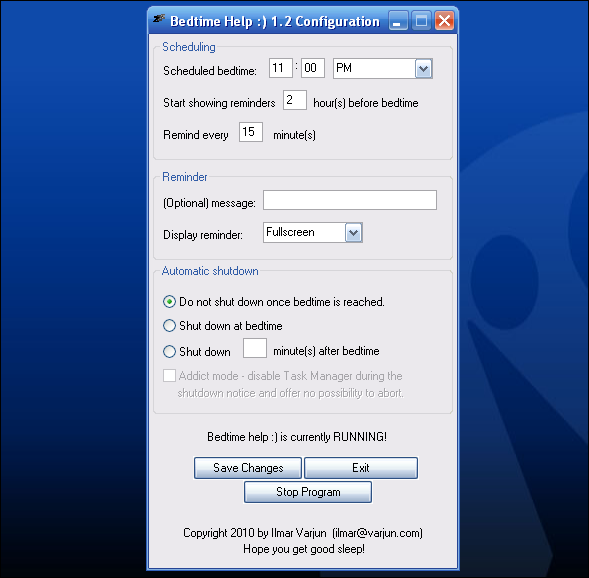Click the optional message text box
The height and width of the screenshot is (578, 589).
point(350,200)
